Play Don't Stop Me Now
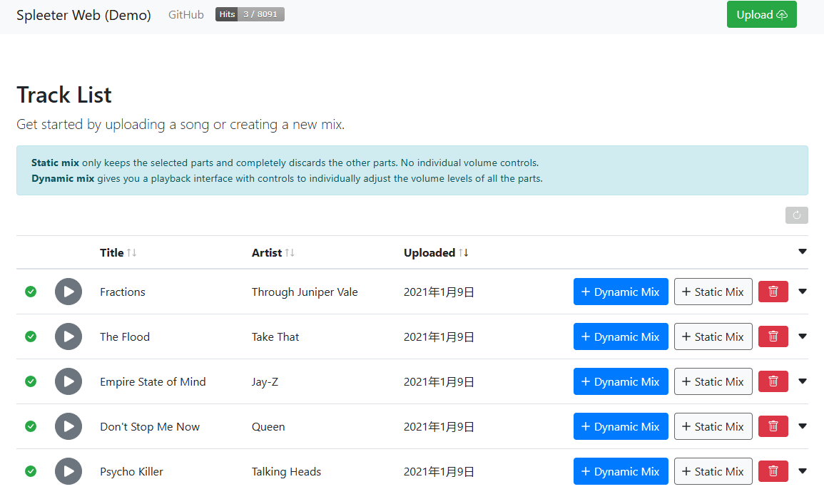The width and height of the screenshot is (824, 504). pos(68,426)
